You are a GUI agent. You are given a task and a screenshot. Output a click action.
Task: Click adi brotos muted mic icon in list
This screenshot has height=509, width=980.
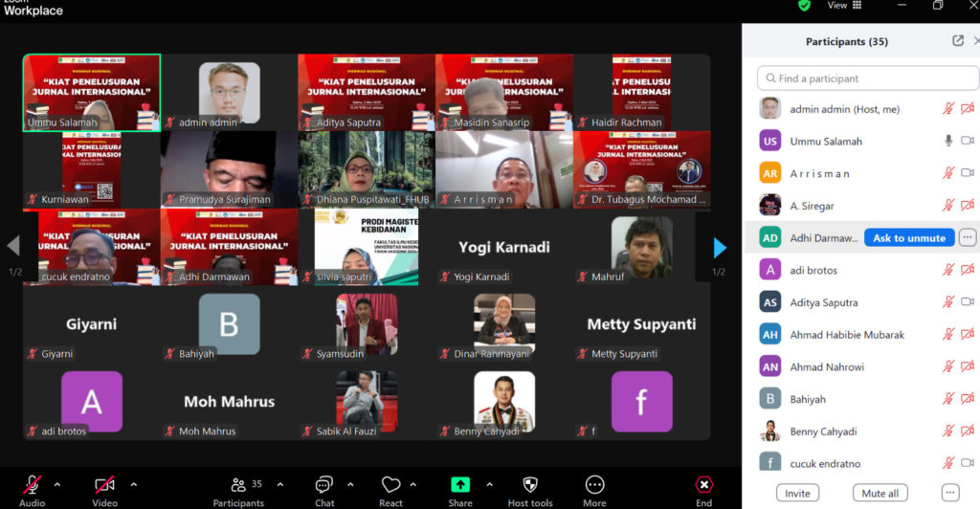[x=948, y=270]
